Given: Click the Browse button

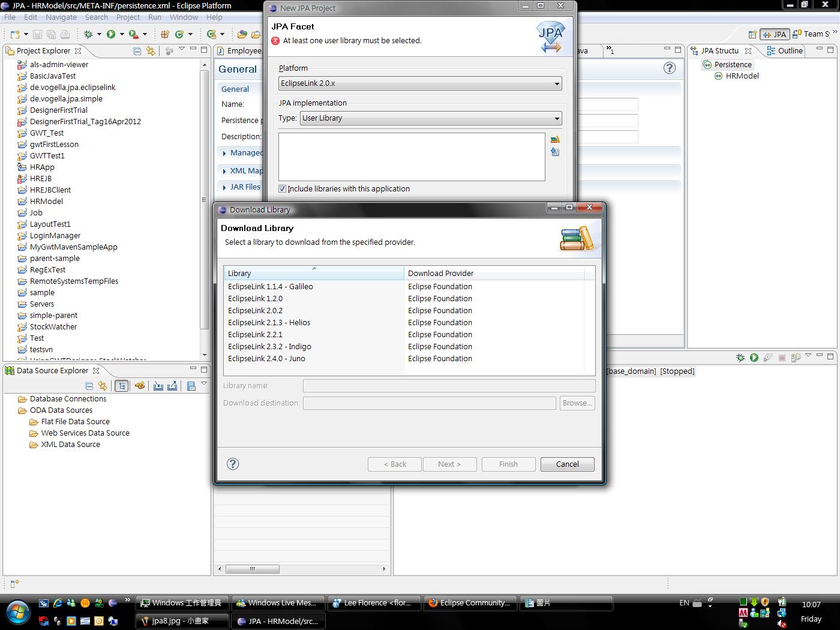Looking at the screenshot, I should click(577, 403).
